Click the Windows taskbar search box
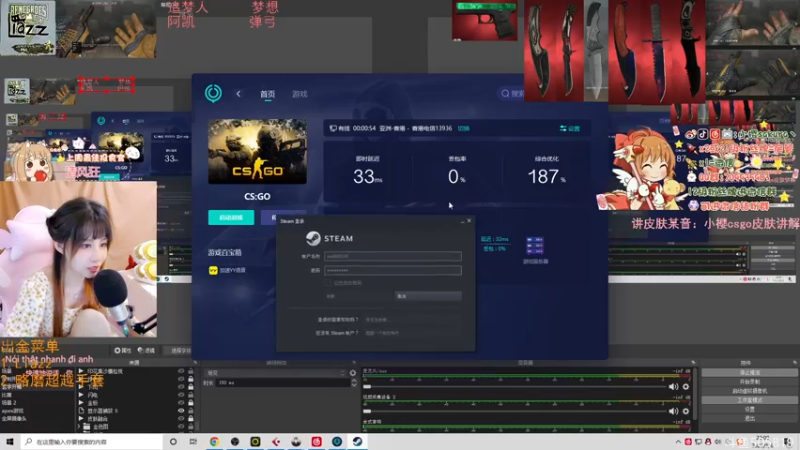The width and height of the screenshot is (800, 450). (x=92, y=442)
